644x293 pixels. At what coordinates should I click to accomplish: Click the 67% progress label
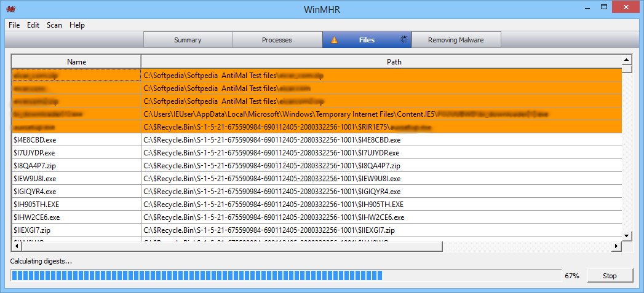pos(572,276)
